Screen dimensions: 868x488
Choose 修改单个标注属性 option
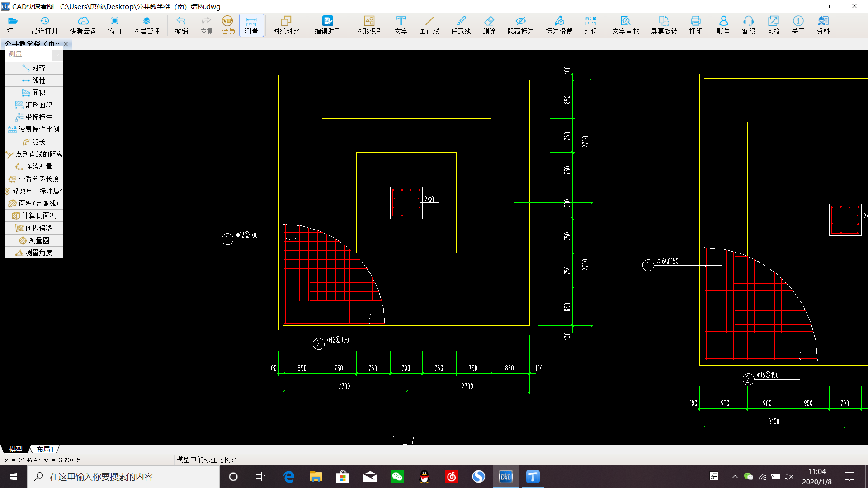[x=34, y=191]
